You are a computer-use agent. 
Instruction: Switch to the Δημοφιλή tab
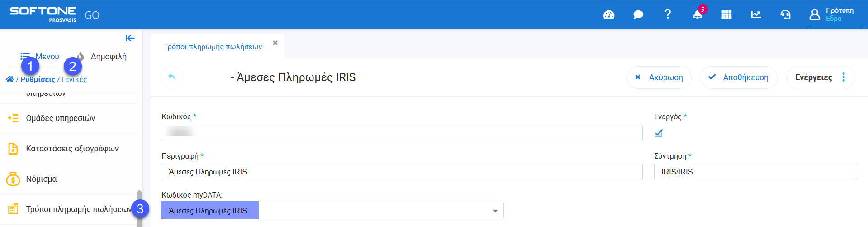[x=108, y=57]
